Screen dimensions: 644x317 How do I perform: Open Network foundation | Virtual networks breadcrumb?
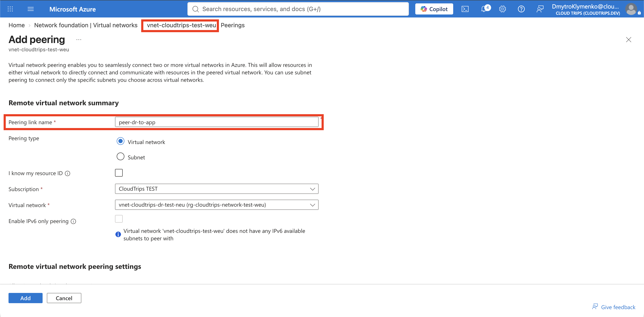pyautogui.click(x=86, y=25)
